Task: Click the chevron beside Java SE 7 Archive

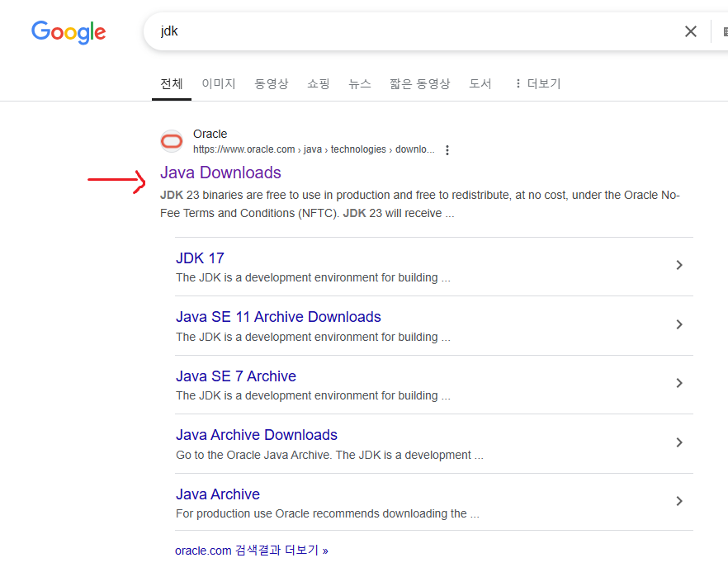Action: [x=679, y=383]
